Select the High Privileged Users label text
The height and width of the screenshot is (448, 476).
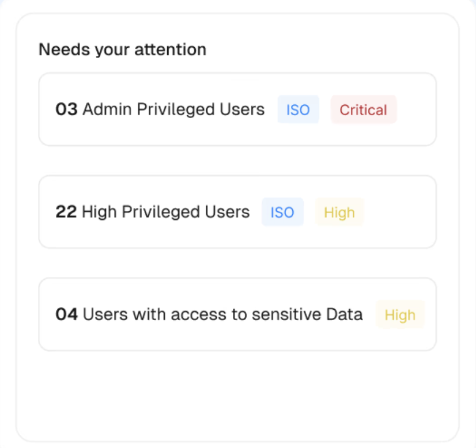(166, 212)
